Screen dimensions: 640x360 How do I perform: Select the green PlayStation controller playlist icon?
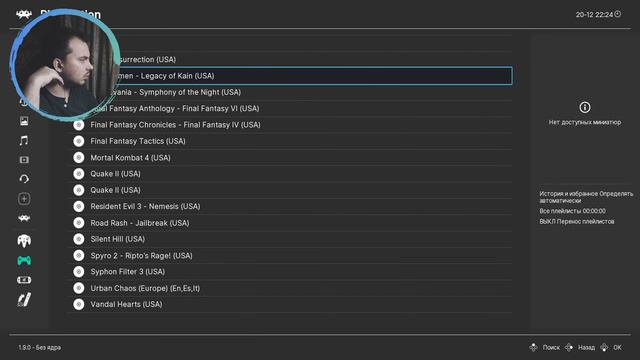[24, 260]
